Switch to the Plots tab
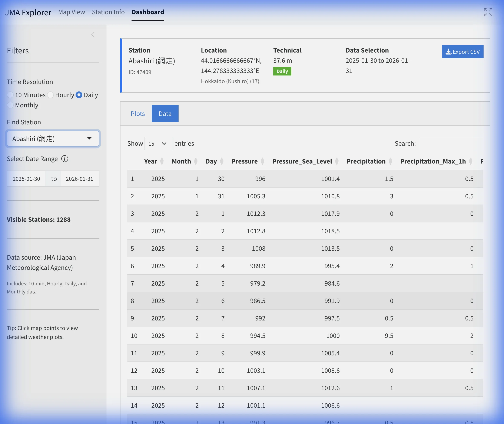Image resolution: width=504 pixels, height=424 pixels. tap(138, 114)
